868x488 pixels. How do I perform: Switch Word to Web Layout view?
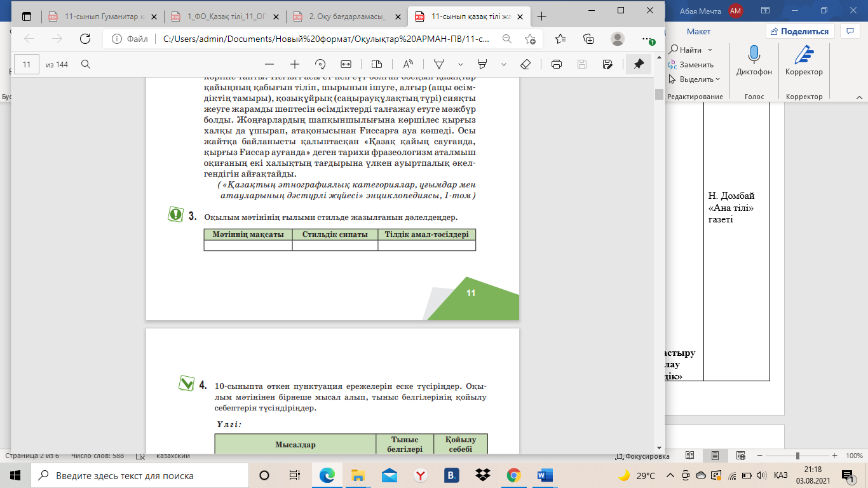(740, 456)
